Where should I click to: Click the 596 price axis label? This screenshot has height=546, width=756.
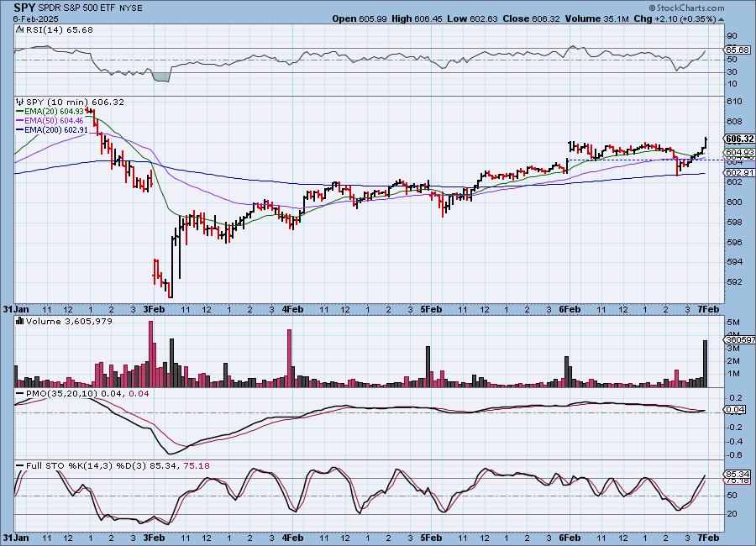tap(735, 242)
